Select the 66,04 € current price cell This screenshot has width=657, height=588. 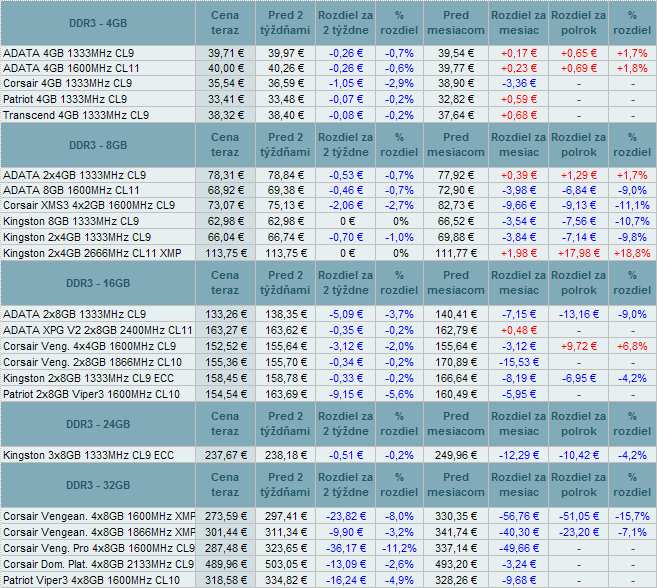(226, 237)
